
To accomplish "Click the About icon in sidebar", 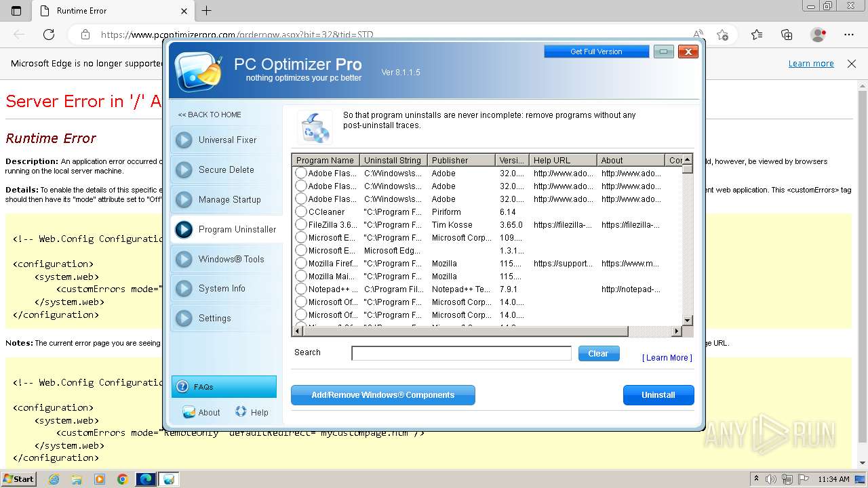I will coord(189,412).
